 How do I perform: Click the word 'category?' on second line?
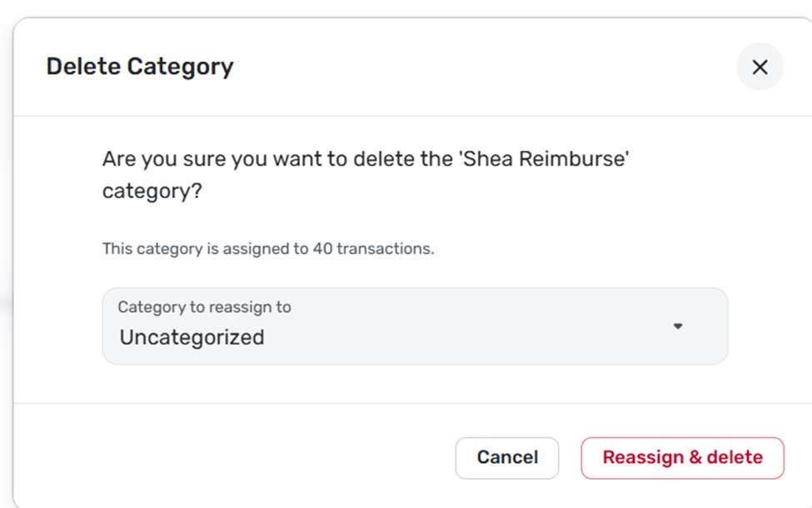click(x=152, y=191)
